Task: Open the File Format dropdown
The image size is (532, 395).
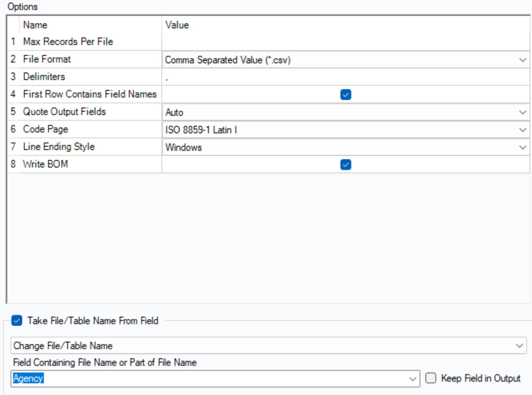Action: coord(522,59)
